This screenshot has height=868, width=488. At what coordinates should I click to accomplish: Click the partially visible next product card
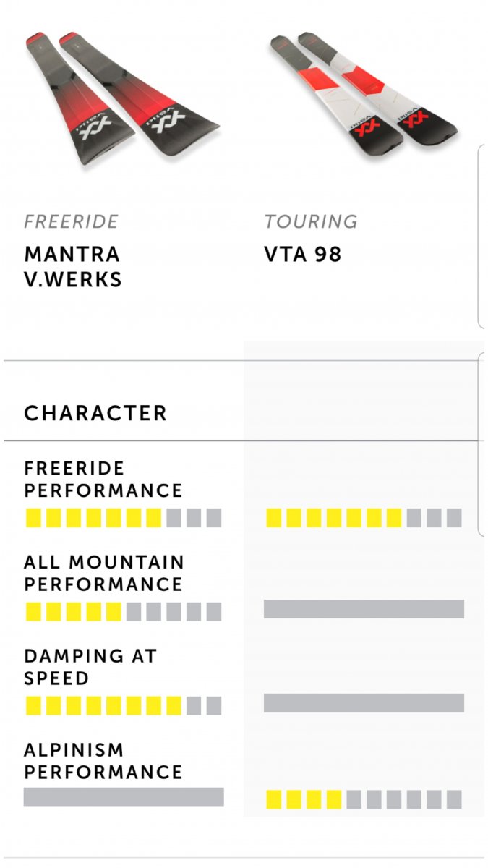pyautogui.click(x=482, y=237)
